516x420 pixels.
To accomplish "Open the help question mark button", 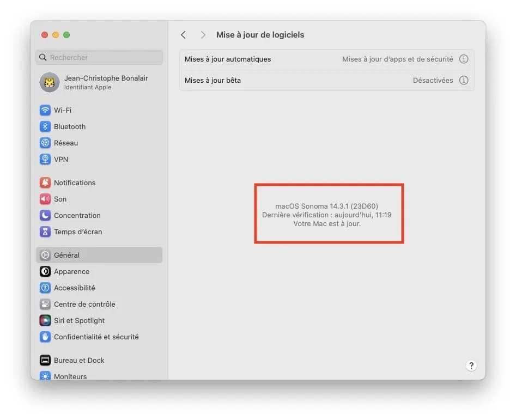I will coord(471,366).
